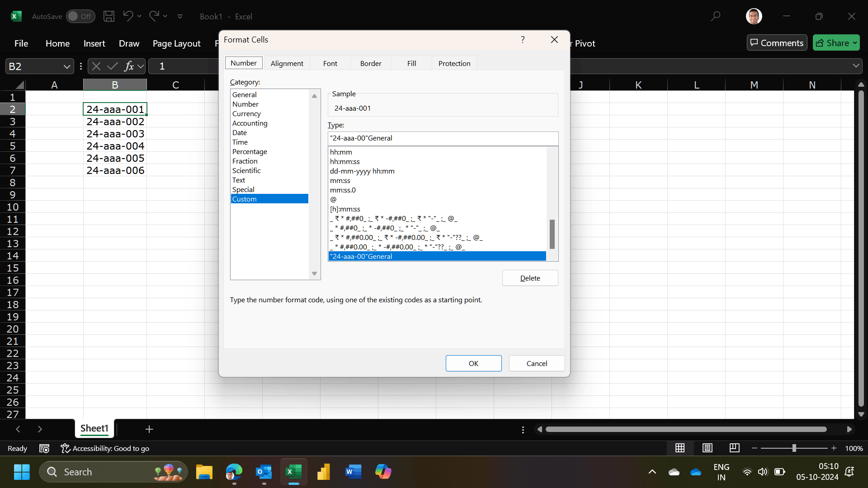This screenshot has width=868, height=488.
Task: Open the Border tab
Action: (371, 63)
